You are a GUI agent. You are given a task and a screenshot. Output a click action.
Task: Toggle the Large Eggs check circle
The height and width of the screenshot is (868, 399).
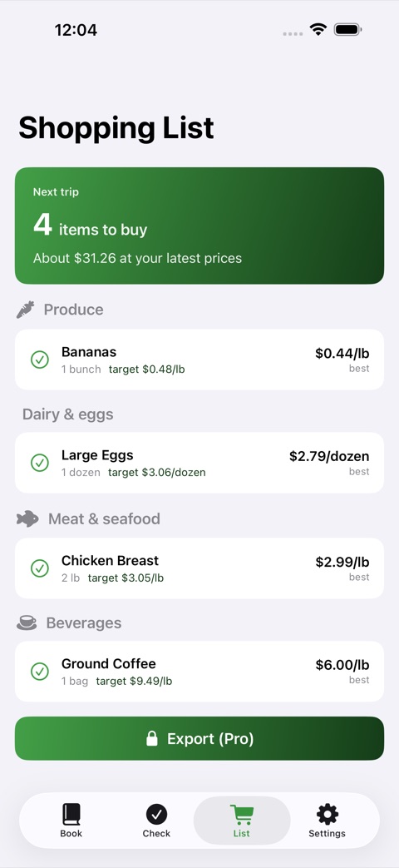pyautogui.click(x=40, y=463)
